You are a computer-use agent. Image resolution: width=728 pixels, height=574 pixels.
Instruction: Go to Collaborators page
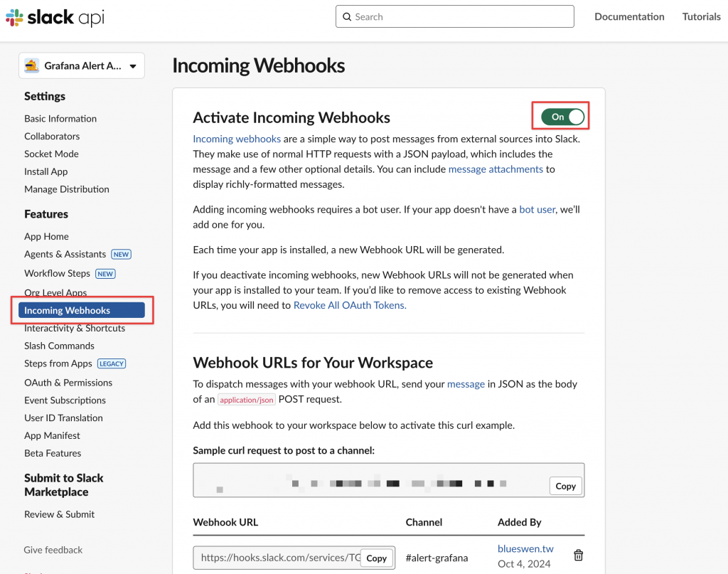52,137
